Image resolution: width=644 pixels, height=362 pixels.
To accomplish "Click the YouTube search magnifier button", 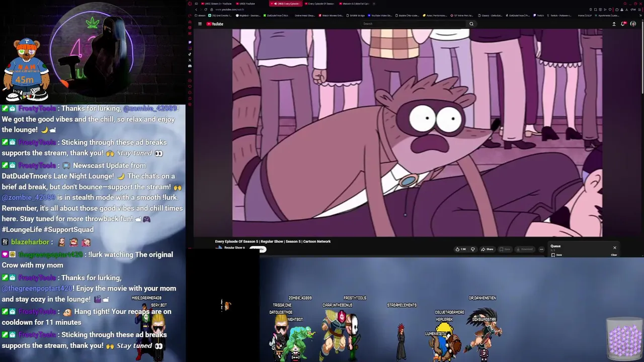I will (x=471, y=24).
